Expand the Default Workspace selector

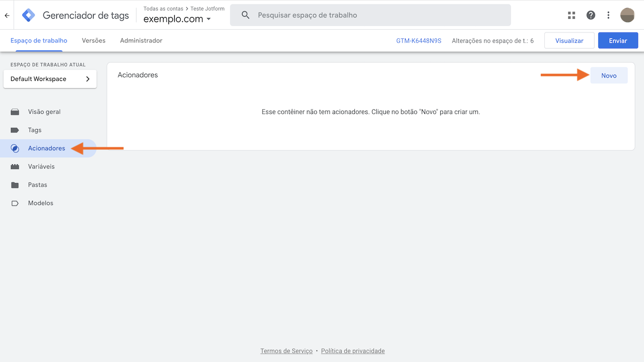[49, 79]
